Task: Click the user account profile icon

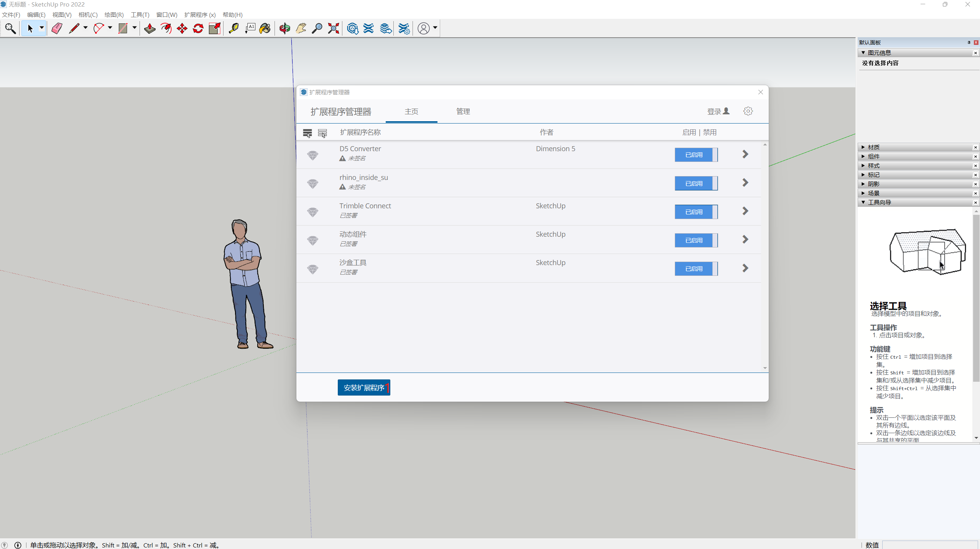Action: (x=424, y=28)
